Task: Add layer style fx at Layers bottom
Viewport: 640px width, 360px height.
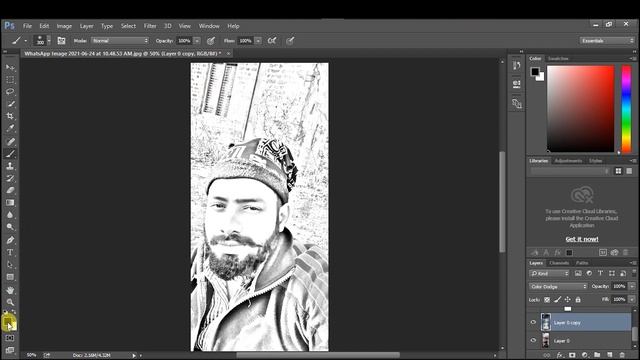Action: click(x=559, y=355)
